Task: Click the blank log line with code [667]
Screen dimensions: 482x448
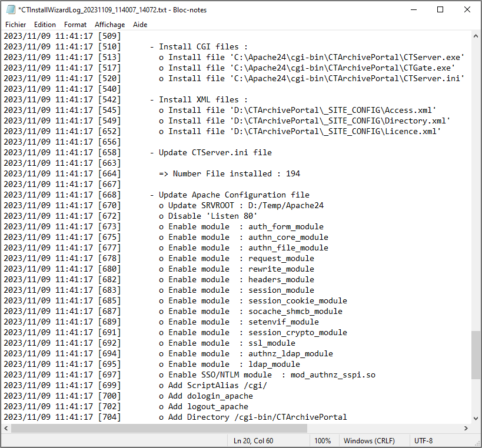Action: 62,184
